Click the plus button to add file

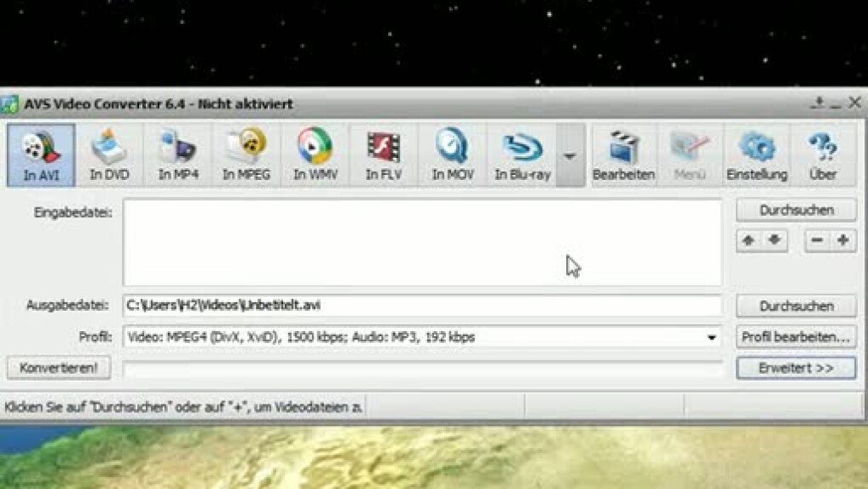click(843, 241)
